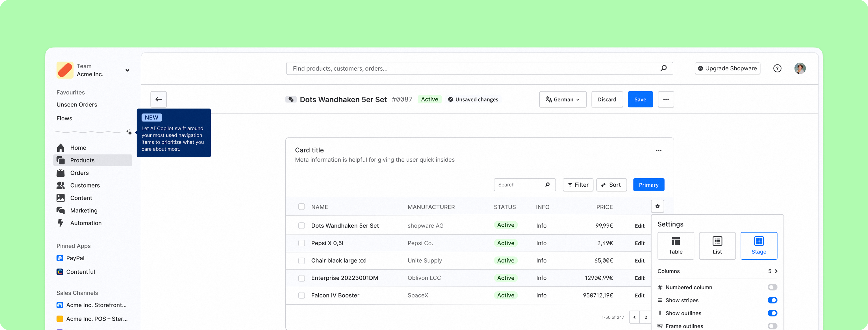Image resolution: width=868 pixels, height=330 pixels.
Task: Open the help question mark icon
Action: coord(777,68)
